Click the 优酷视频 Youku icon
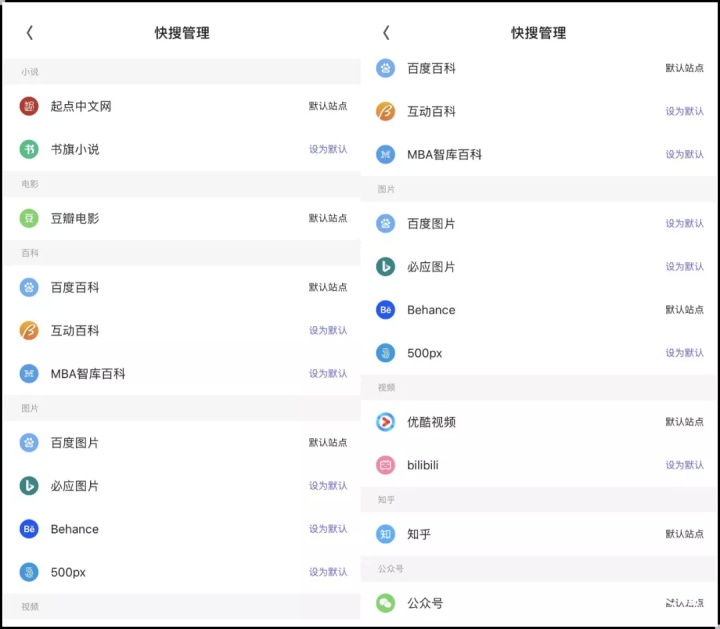 click(x=386, y=422)
